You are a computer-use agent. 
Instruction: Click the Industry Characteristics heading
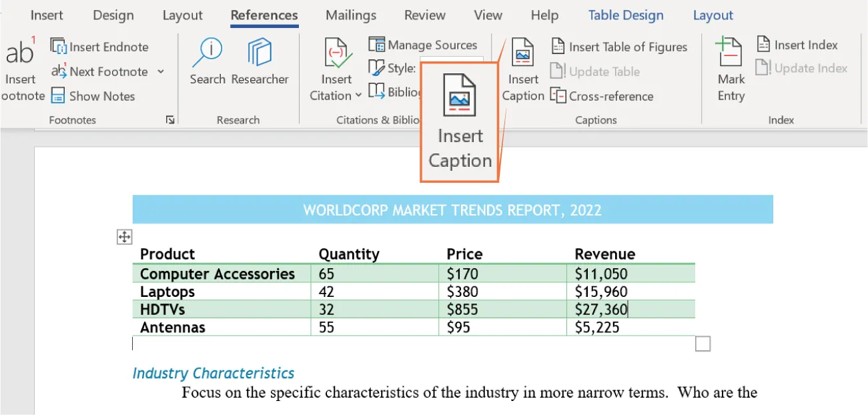pos(213,373)
